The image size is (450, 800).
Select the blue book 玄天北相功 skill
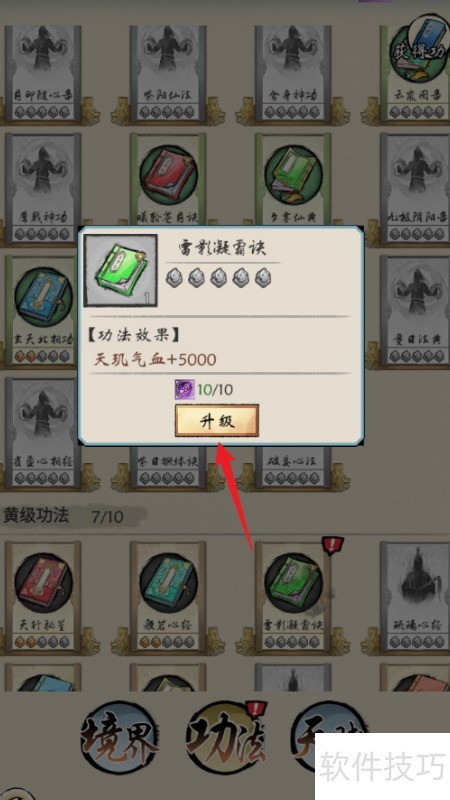[x=43, y=310]
